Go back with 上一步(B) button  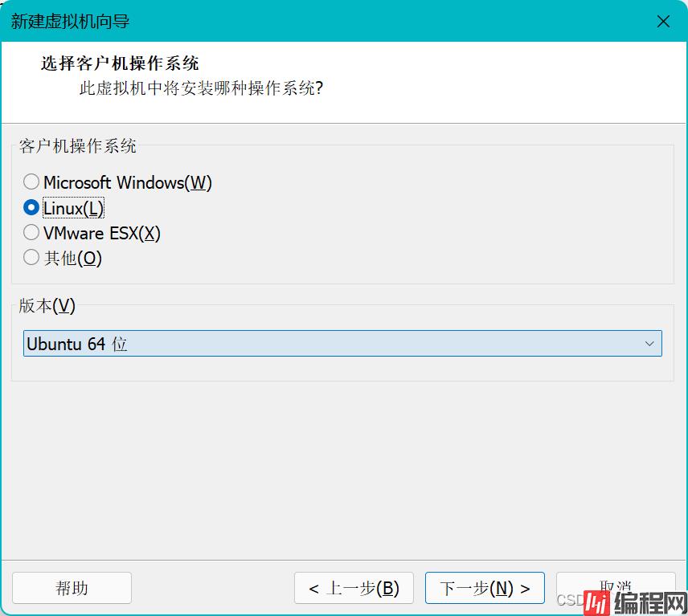[x=354, y=588]
